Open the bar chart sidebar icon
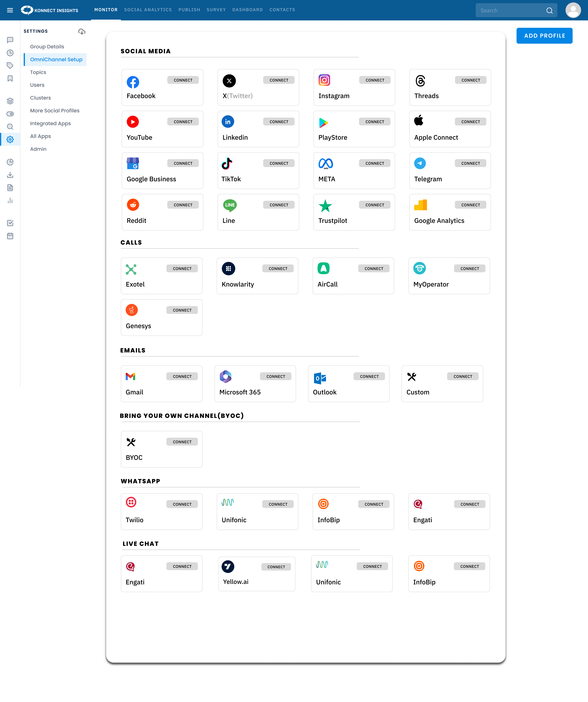The width and height of the screenshot is (588, 702). (10, 201)
